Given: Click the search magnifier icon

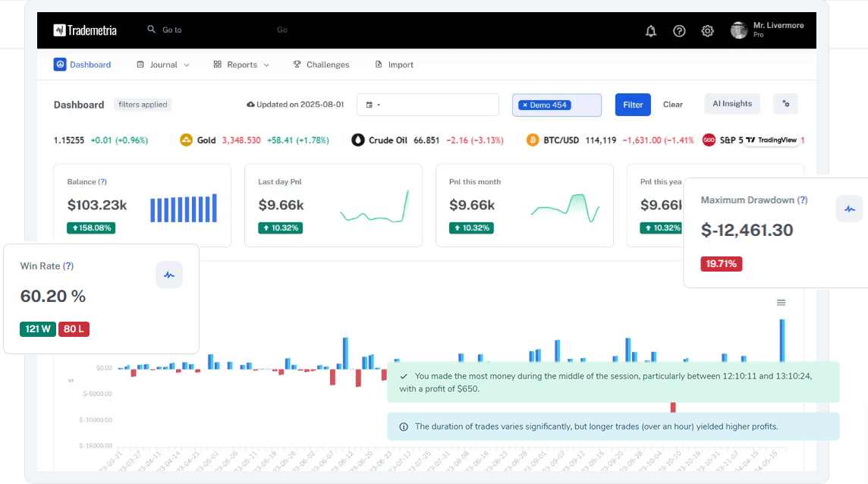Looking at the screenshot, I should coord(151,30).
